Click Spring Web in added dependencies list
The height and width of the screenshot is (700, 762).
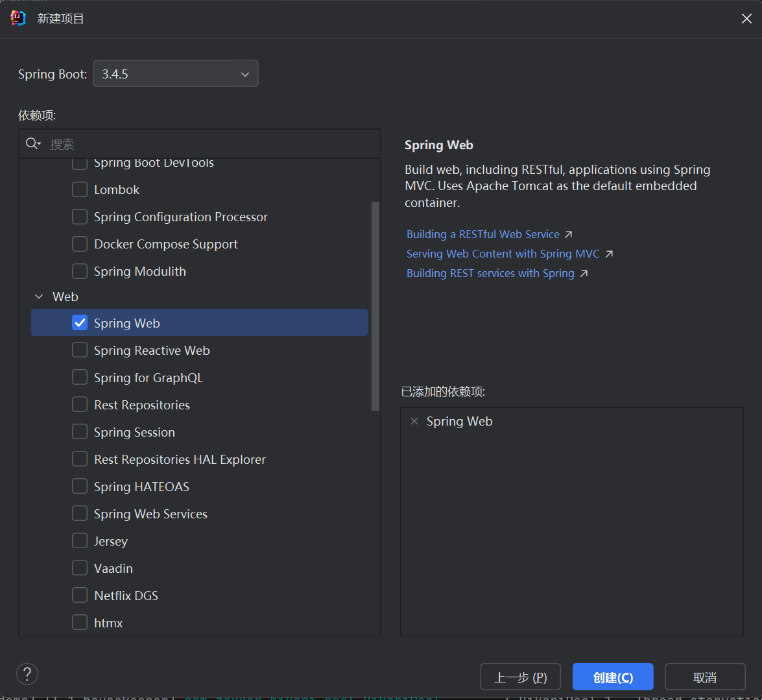coord(459,422)
